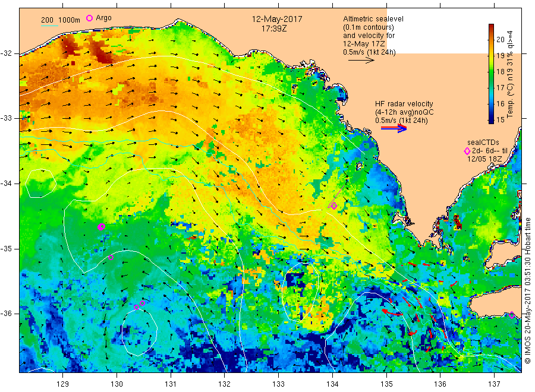Viewport: 535px width, 392px height.
Task: Click the dark blue 15° colorbar end
Action: click(x=492, y=120)
